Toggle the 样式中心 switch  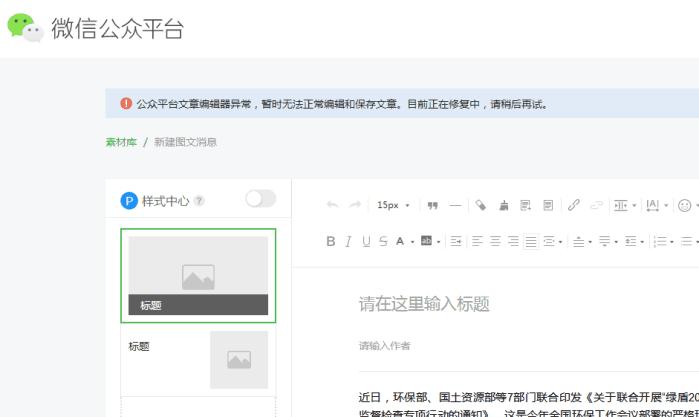260,199
